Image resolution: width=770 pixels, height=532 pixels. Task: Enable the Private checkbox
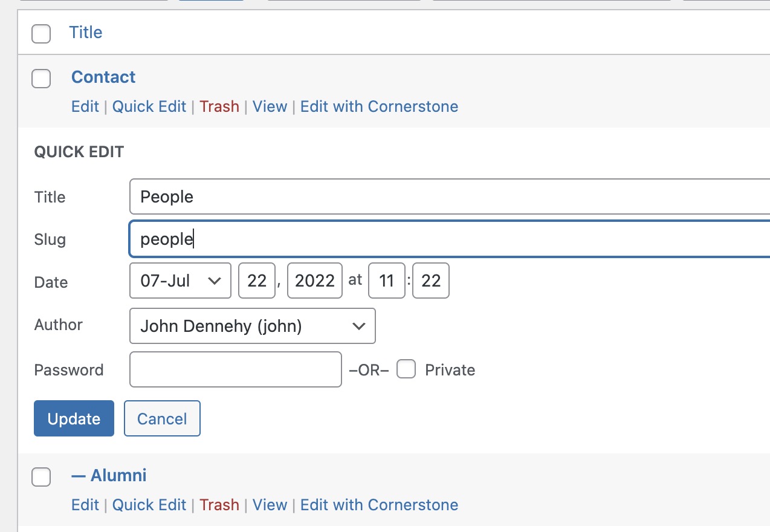pos(406,369)
